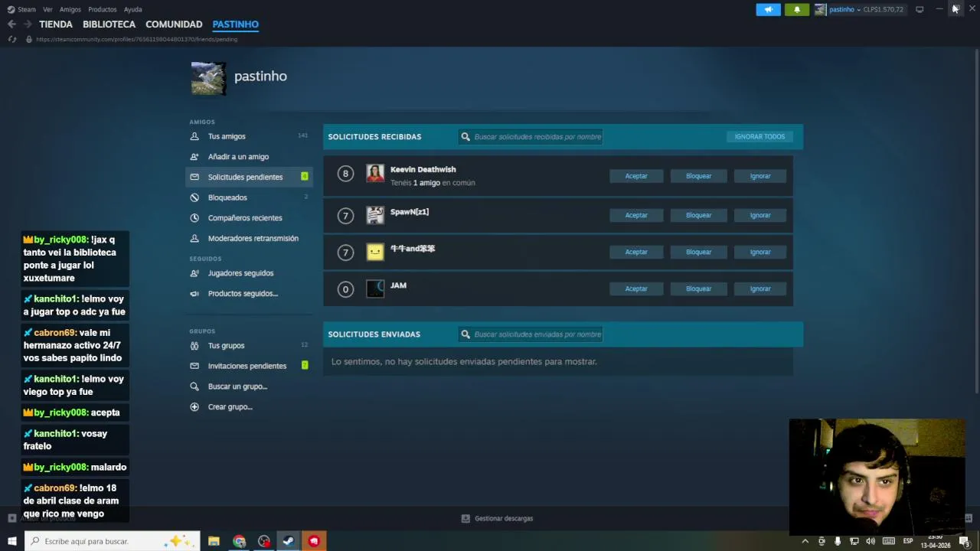980x551 pixels.
Task: Accept the 牛牛and笨笨 friend request
Action: (x=636, y=252)
